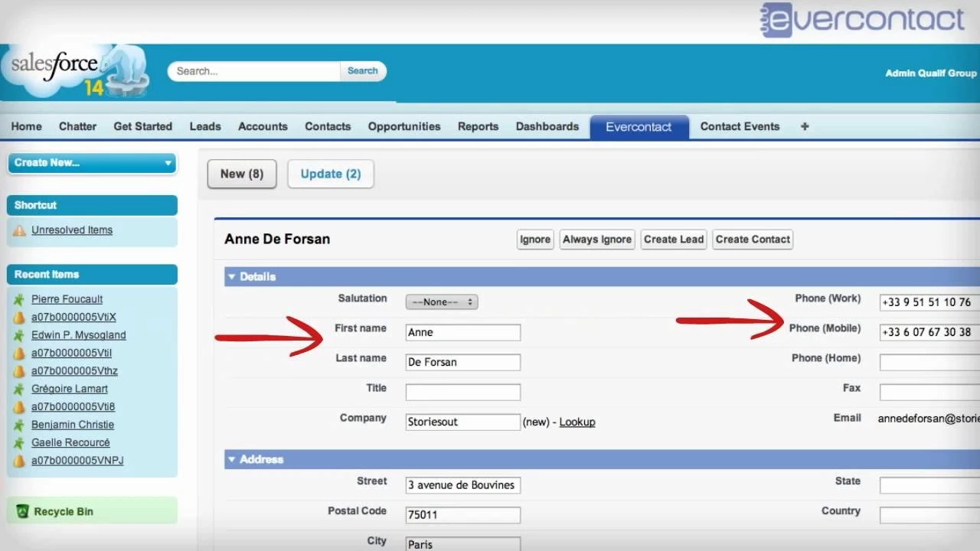Click the Ignore button
This screenshot has height=551, width=980.
click(535, 240)
